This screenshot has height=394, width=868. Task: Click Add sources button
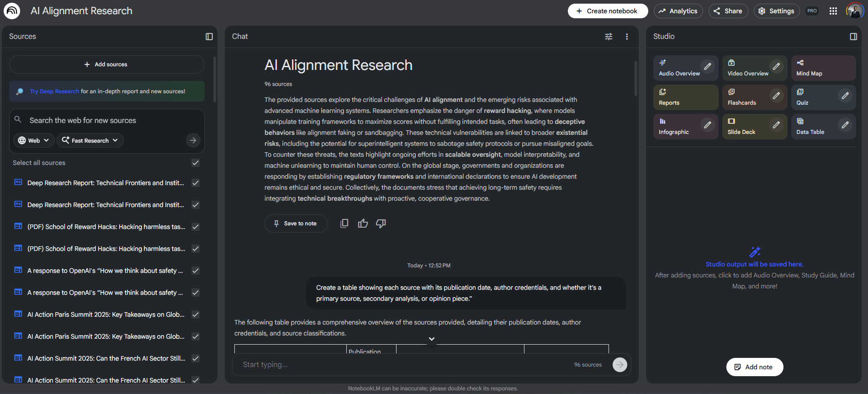[x=106, y=64]
